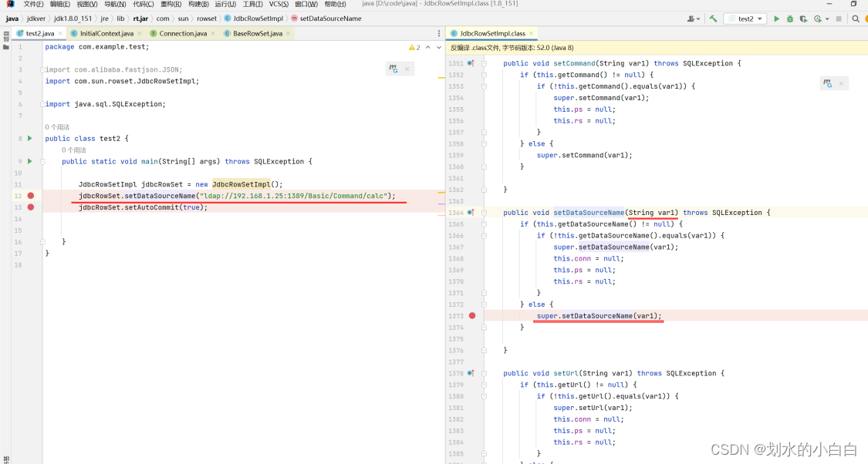
Task: Click rowset breadcrumb segment
Action: [x=207, y=18]
